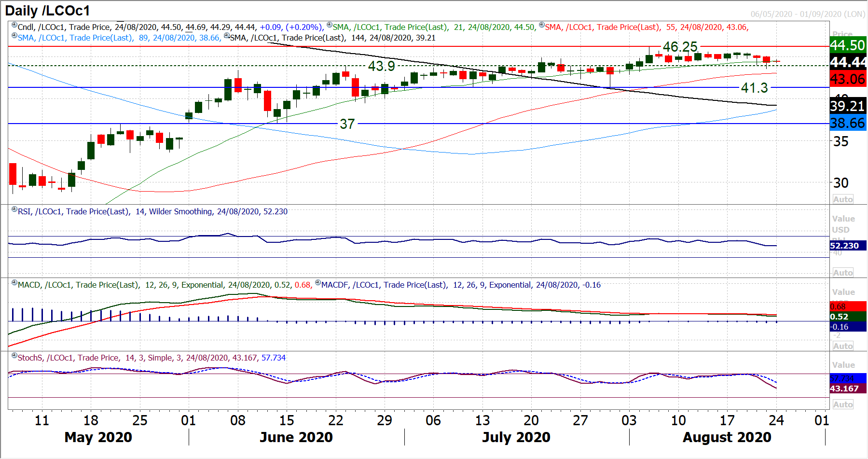This screenshot has height=459, width=868.
Task: Click Auto scale on price panel
Action: tap(843, 199)
